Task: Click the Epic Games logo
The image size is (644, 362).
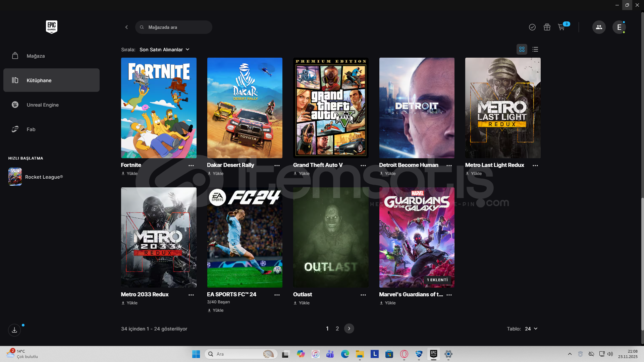Action: (51, 27)
